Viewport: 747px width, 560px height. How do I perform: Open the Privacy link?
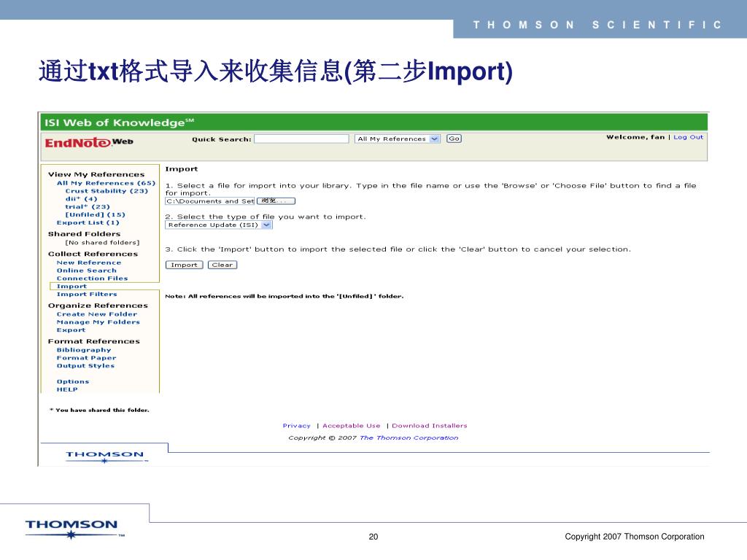[296, 426]
